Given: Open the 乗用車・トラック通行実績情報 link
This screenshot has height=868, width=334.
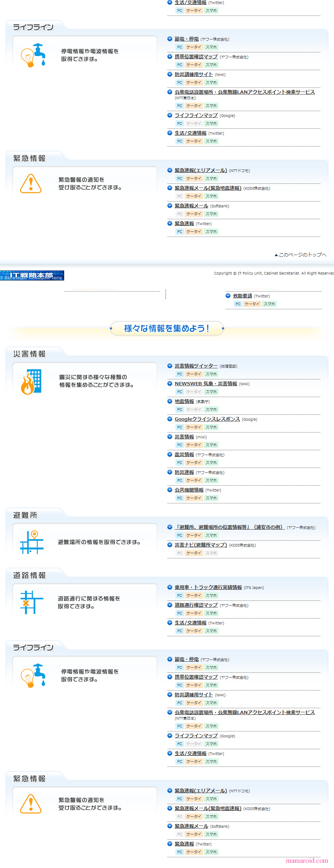Looking at the screenshot, I should coord(208,588).
